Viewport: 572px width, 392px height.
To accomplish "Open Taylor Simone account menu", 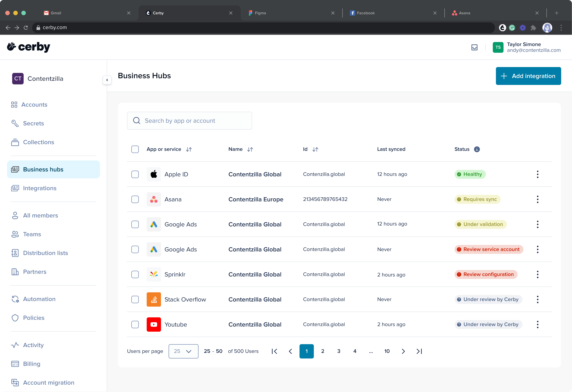I will point(527,47).
